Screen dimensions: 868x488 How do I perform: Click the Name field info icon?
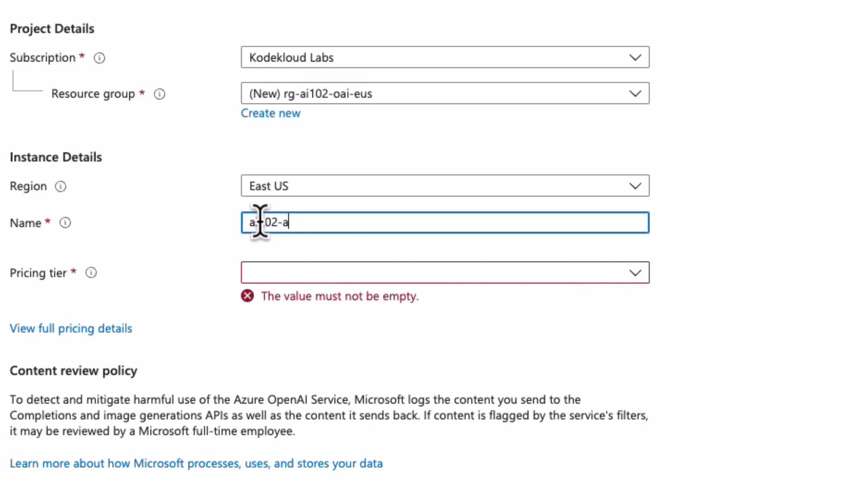point(65,222)
